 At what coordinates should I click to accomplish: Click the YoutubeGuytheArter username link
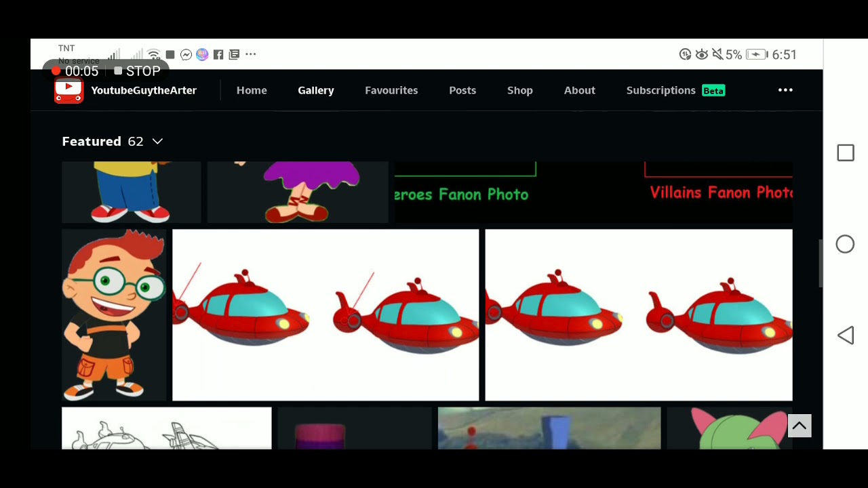coord(144,90)
